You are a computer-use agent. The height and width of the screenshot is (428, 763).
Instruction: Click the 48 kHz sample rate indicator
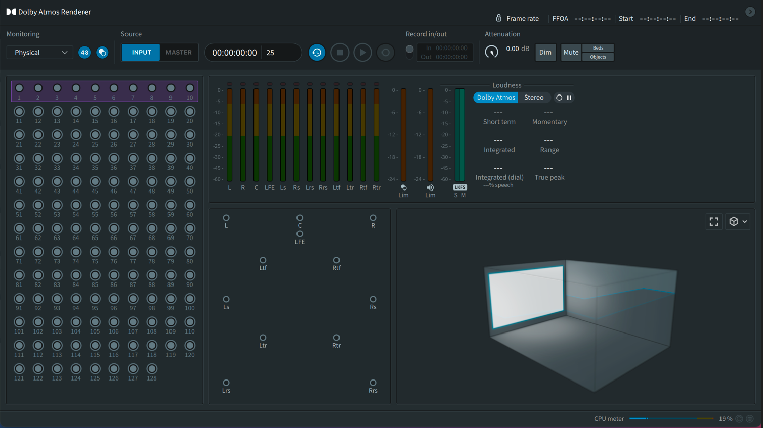(85, 53)
